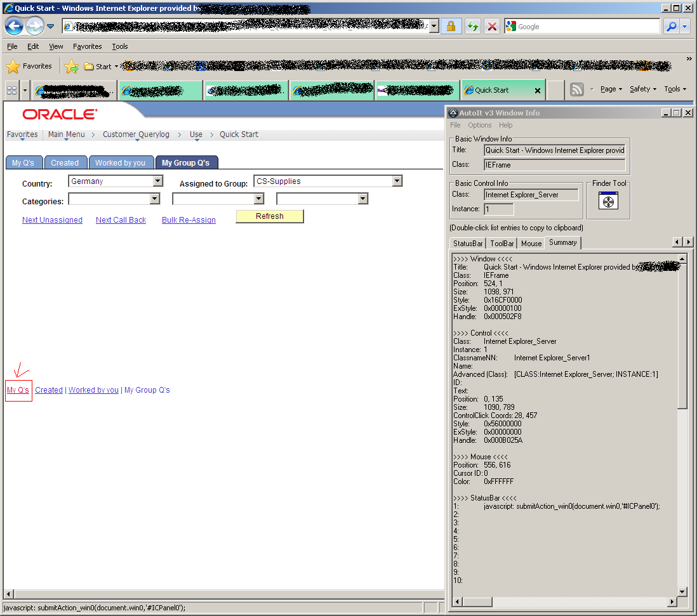This screenshot has height=616, width=697.
Task: Click the red Stop loading icon
Action: pyautogui.click(x=491, y=26)
